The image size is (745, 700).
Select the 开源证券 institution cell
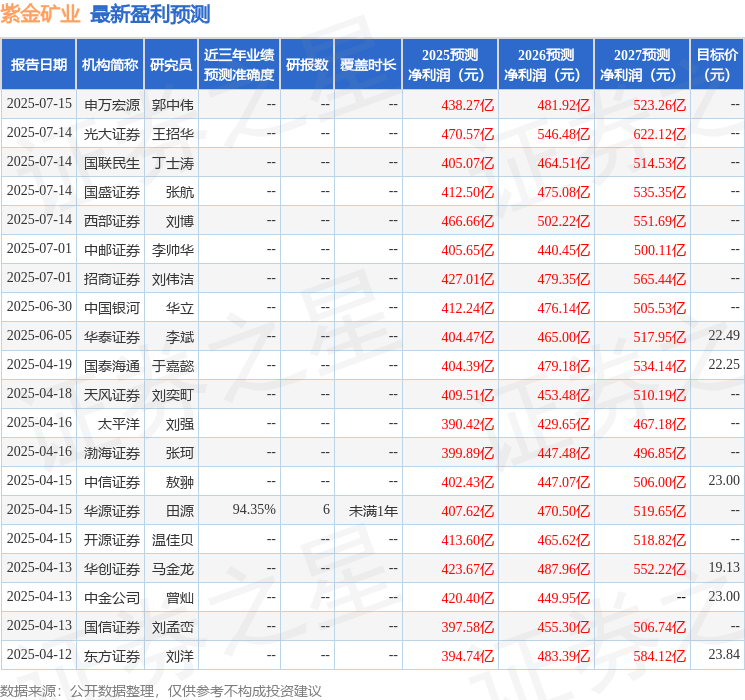coord(112,540)
